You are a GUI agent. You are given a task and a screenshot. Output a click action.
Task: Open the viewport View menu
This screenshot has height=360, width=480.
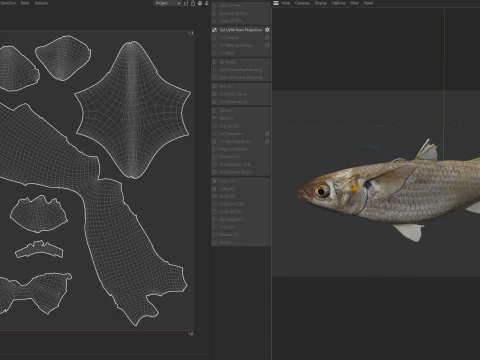click(286, 3)
